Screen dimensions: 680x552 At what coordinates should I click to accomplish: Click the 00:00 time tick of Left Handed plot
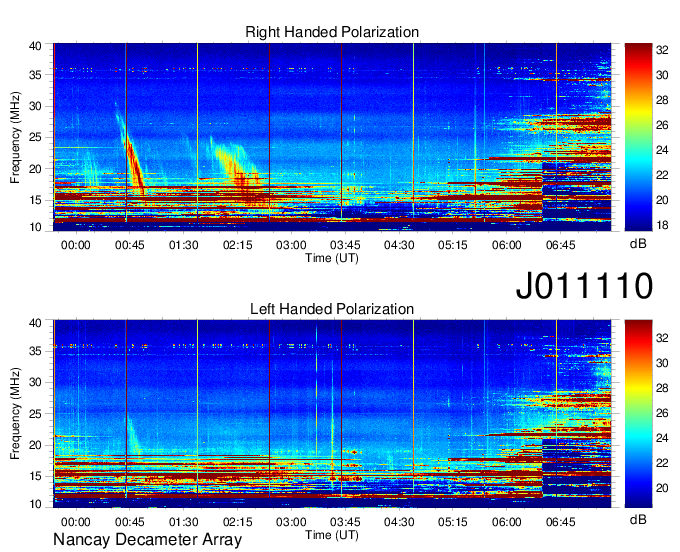click(75, 522)
